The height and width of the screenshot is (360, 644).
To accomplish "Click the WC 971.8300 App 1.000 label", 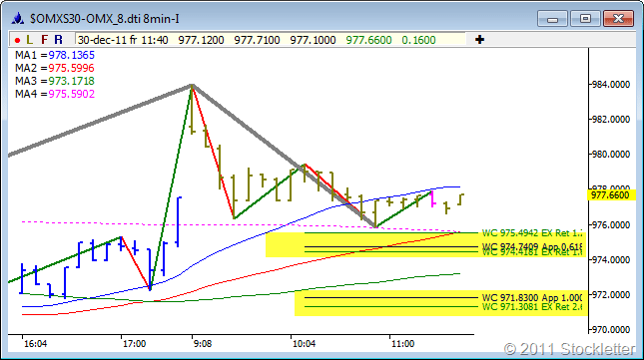I will 532,298.
